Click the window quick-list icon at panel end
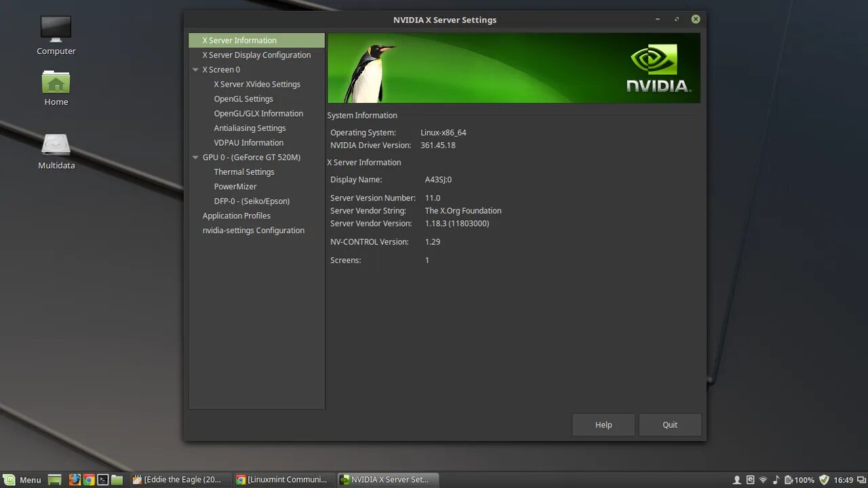Image resolution: width=868 pixels, height=488 pixels. click(861, 480)
